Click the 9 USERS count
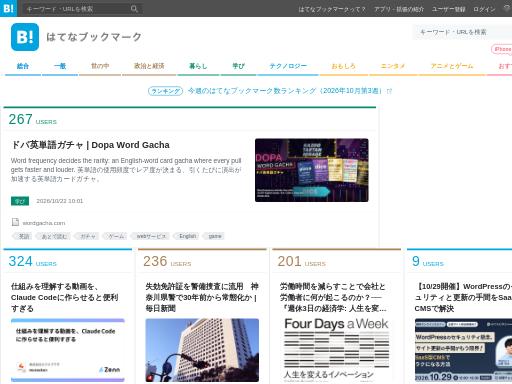Viewport: 512px width, 384px height. click(428, 262)
